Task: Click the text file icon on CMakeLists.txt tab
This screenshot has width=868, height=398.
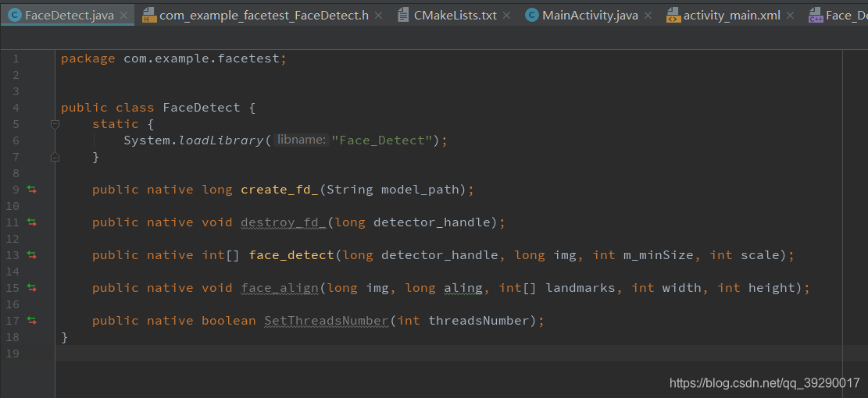Action: (404, 16)
